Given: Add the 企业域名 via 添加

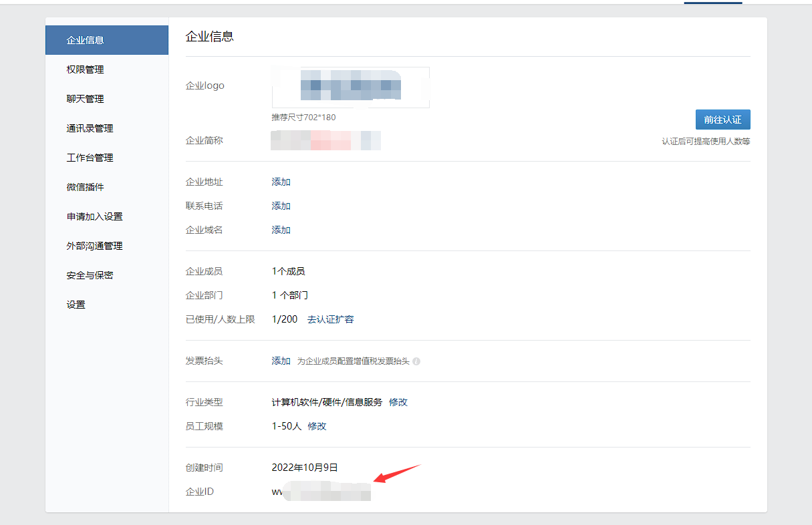Looking at the screenshot, I should click(x=281, y=230).
